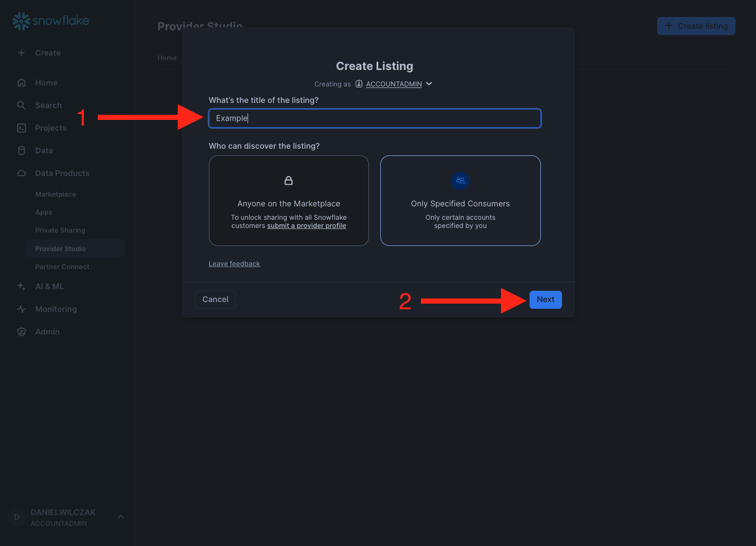Click the AI & ML sparkle icon
The image size is (756, 546).
tap(22, 287)
